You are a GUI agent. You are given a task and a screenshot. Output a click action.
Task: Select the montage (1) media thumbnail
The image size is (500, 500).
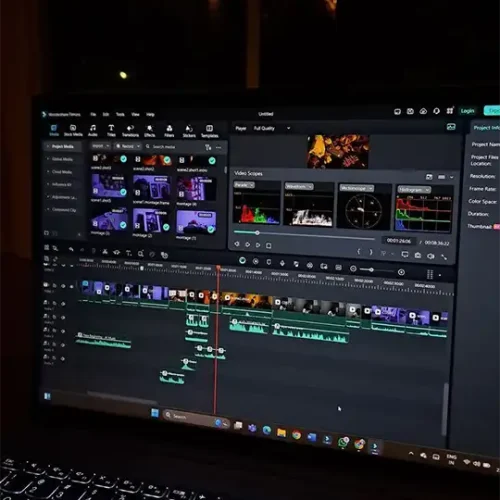(x=196, y=222)
